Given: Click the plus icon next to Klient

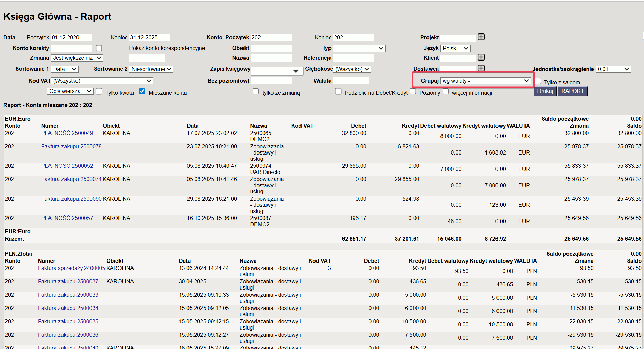Looking at the screenshot, I should (x=481, y=57).
